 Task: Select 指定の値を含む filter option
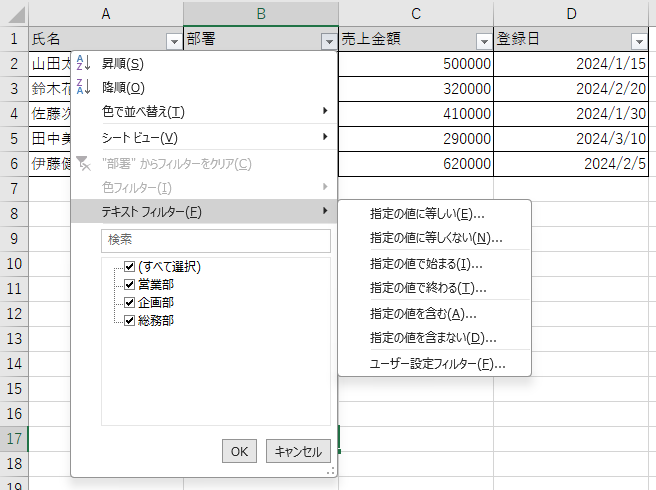click(422, 313)
